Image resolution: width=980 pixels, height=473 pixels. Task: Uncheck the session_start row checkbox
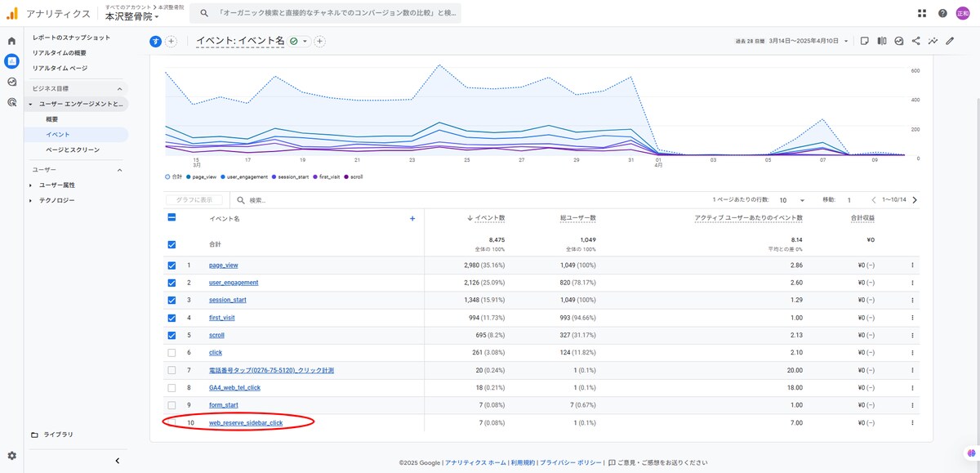tap(171, 300)
